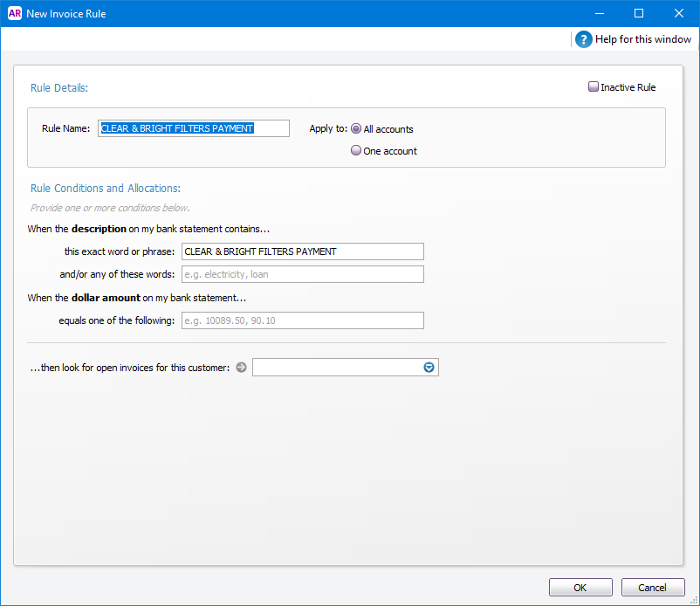Tick the Inactive Rule checkbox
Screen dimensions: 700x606
[593, 86]
